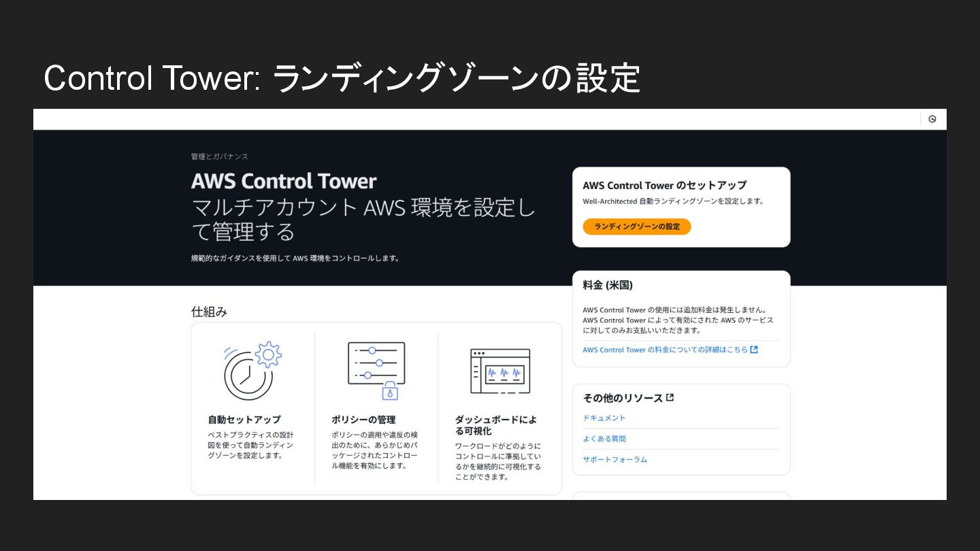Click external link icon beside その他のリソース

pyautogui.click(x=670, y=397)
